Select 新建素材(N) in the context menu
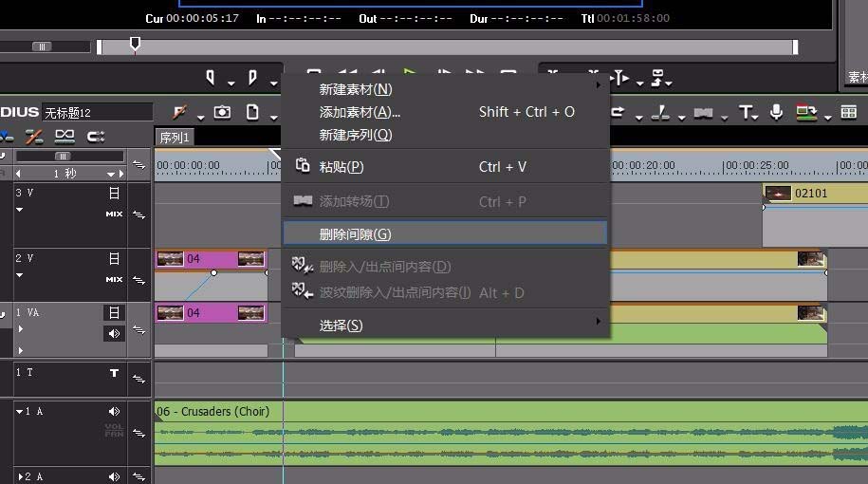 (x=446, y=89)
